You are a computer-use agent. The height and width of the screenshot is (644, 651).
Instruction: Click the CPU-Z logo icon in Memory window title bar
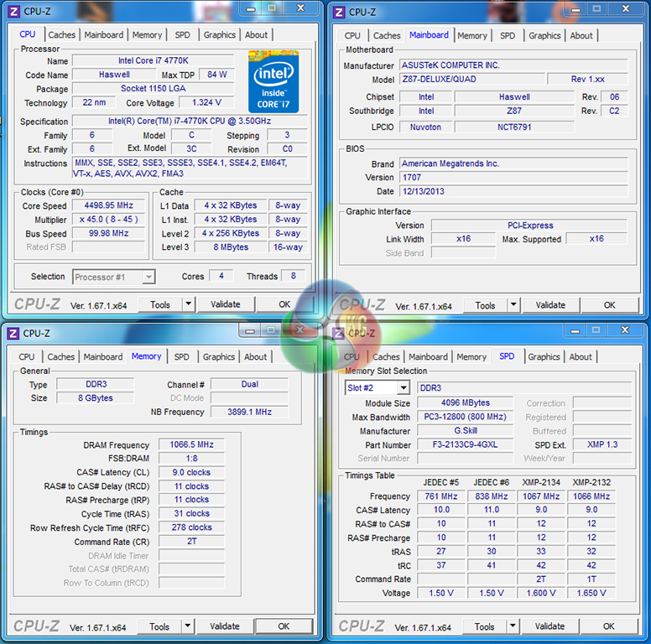[x=13, y=334]
